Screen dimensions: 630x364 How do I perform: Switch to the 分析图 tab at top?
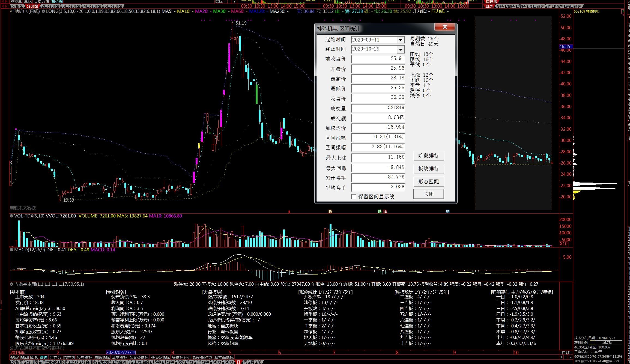point(18,6)
